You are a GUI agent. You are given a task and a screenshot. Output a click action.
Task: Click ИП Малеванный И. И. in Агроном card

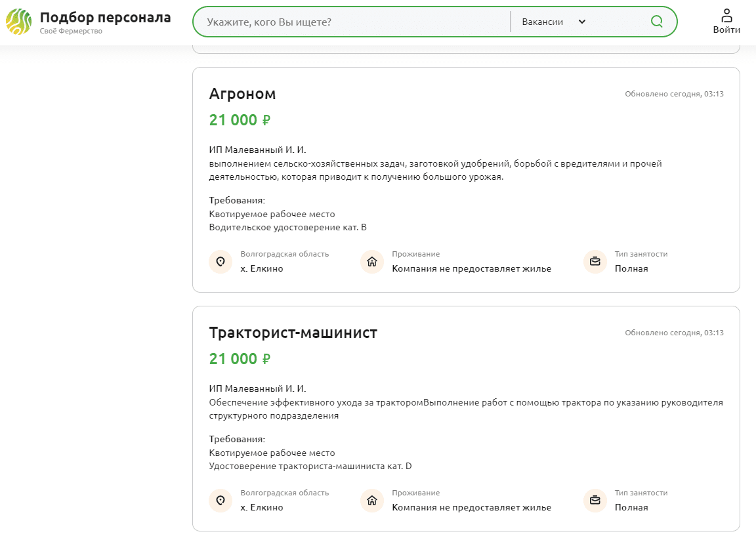point(257,150)
